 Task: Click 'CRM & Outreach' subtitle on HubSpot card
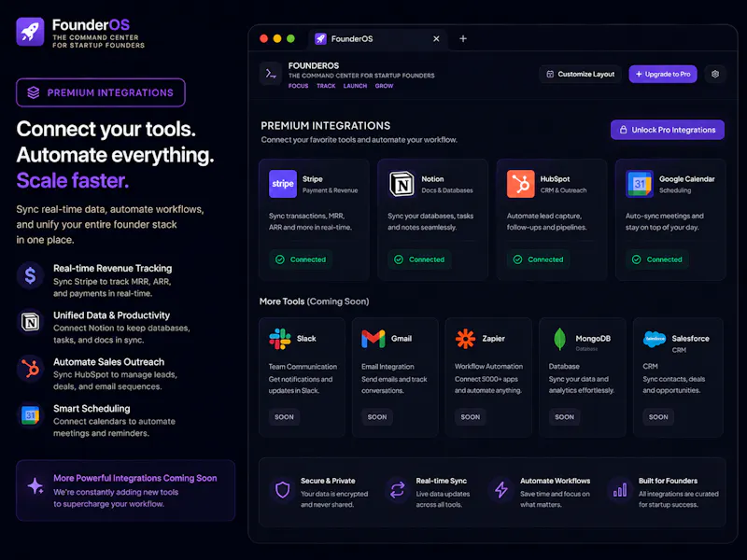tap(563, 190)
